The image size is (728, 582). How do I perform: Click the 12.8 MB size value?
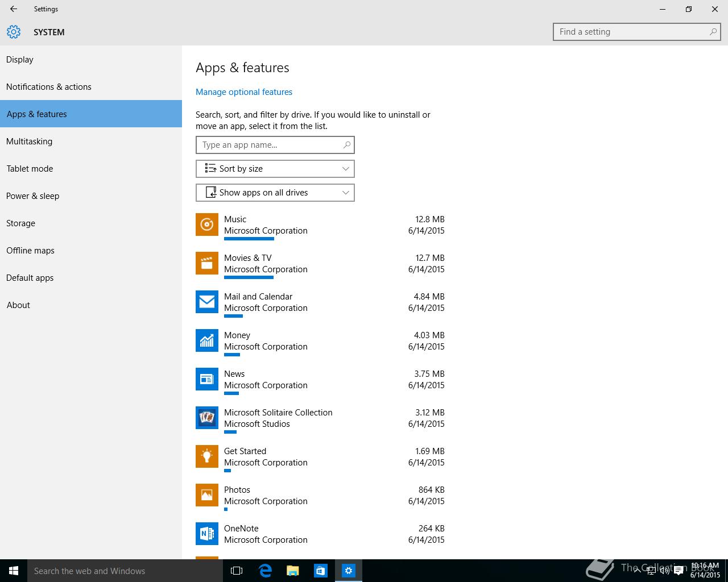tap(430, 219)
